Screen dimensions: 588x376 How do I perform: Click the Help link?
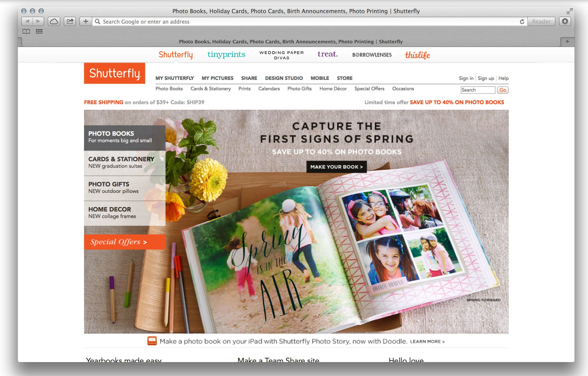coord(504,78)
